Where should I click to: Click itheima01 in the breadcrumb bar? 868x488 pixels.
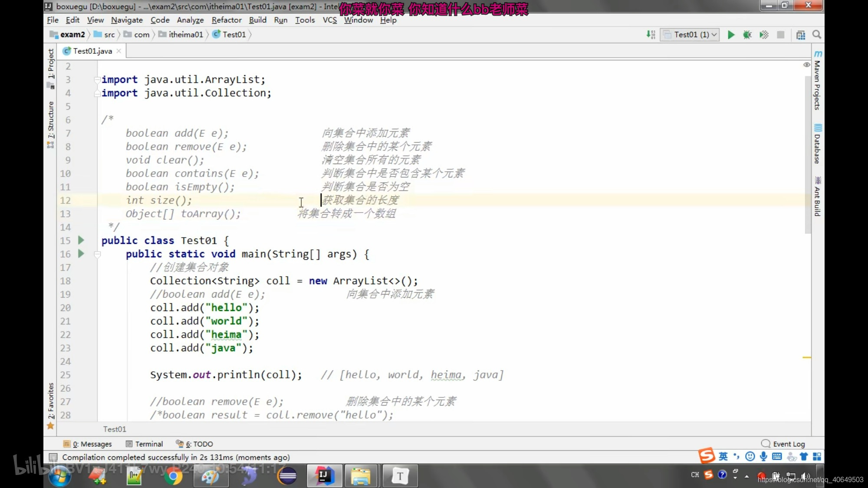point(181,35)
